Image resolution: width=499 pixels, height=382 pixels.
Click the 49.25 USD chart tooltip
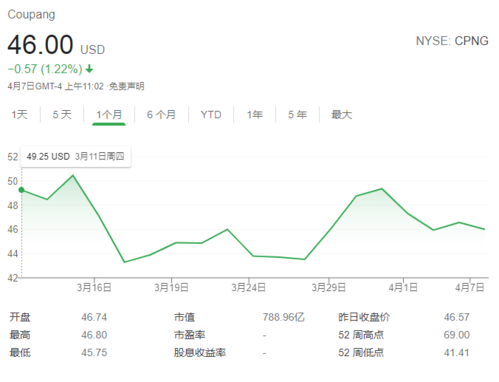pos(76,156)
